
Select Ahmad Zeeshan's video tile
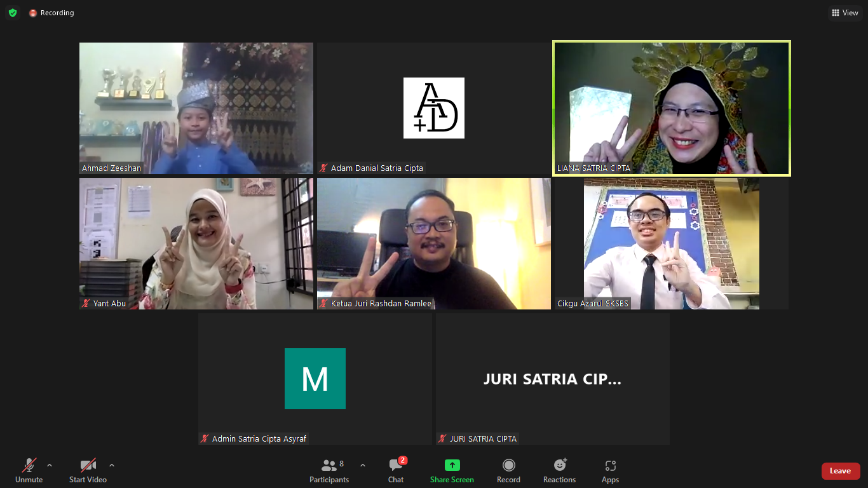coord(196,108)
